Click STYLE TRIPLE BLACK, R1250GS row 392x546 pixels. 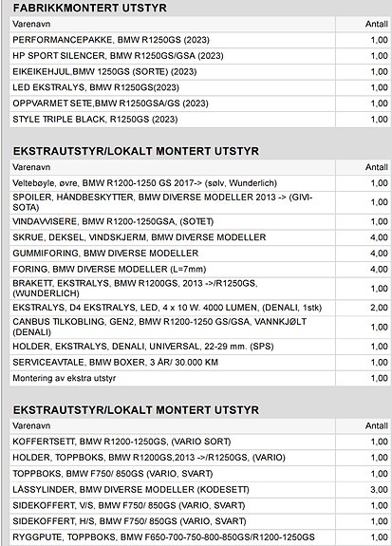[x=200, y=120]
